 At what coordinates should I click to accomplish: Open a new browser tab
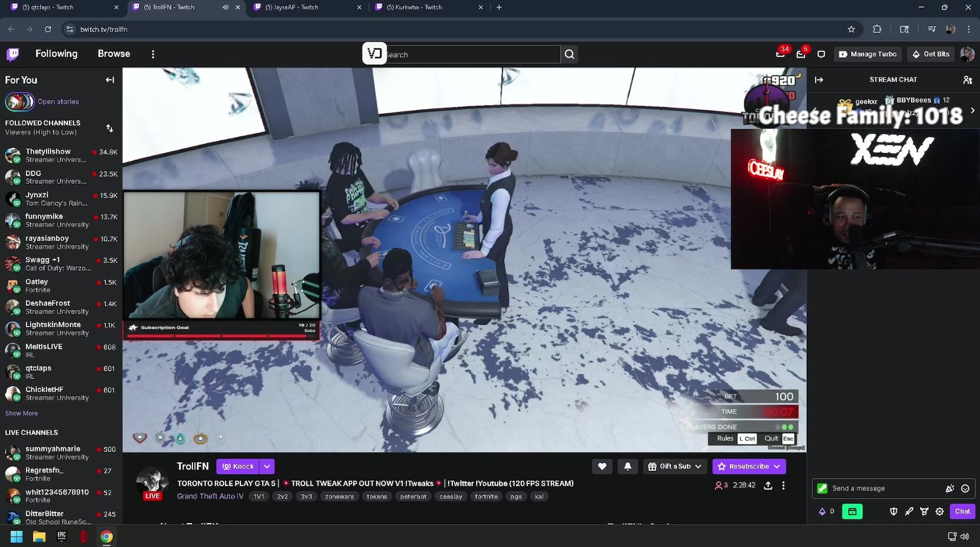click(499, 8)
